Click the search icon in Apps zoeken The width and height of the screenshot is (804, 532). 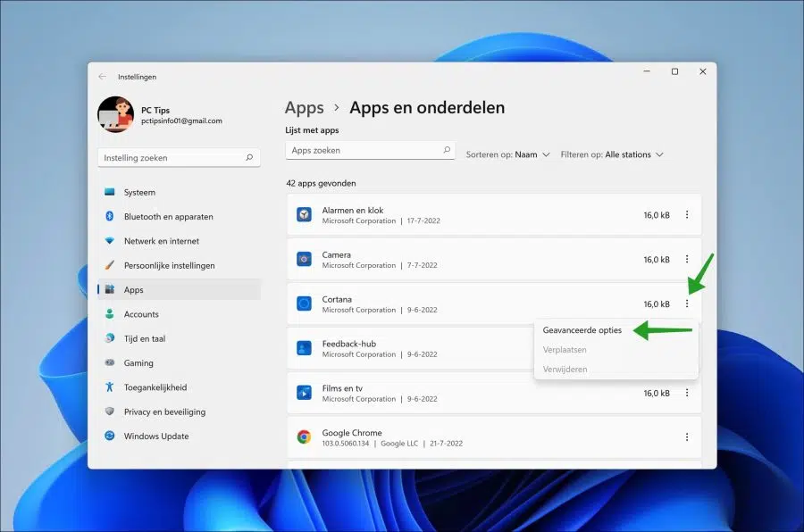pyautogui.click(x=447, y=150)
